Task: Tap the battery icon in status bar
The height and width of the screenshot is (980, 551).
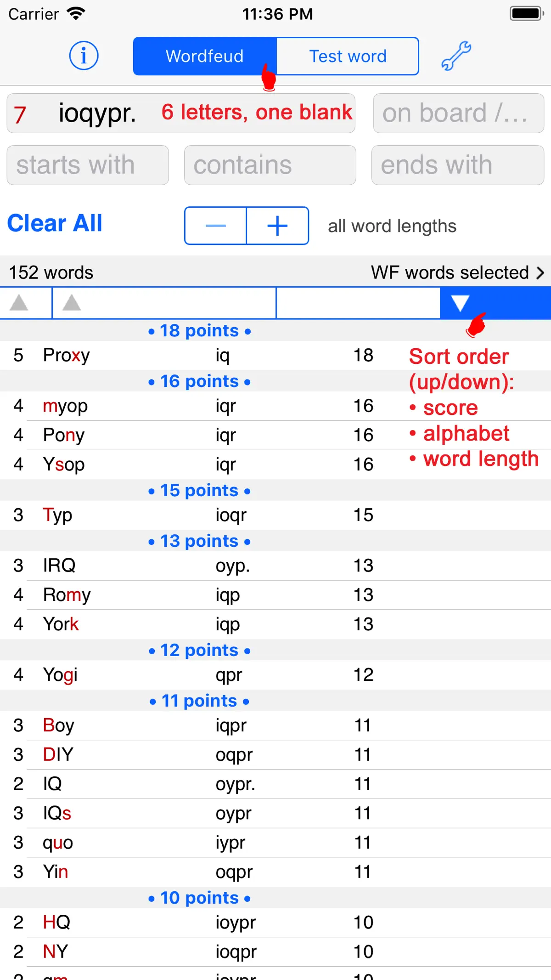Action: pos(526,14)
